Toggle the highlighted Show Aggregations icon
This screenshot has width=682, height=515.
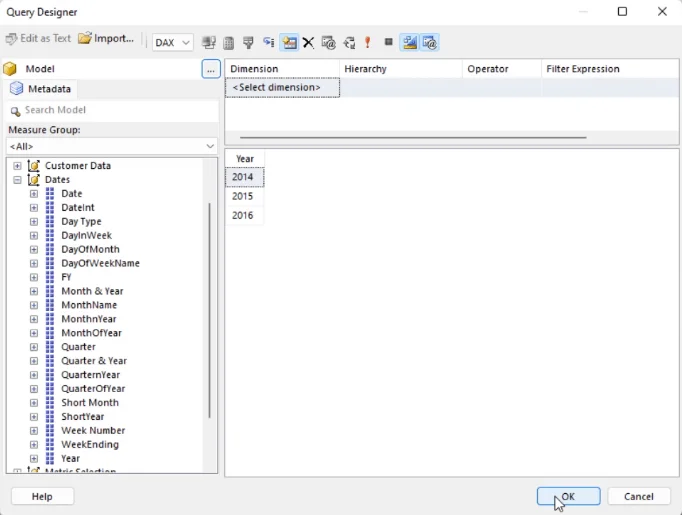pyautogui.click(x=289, y=43)
